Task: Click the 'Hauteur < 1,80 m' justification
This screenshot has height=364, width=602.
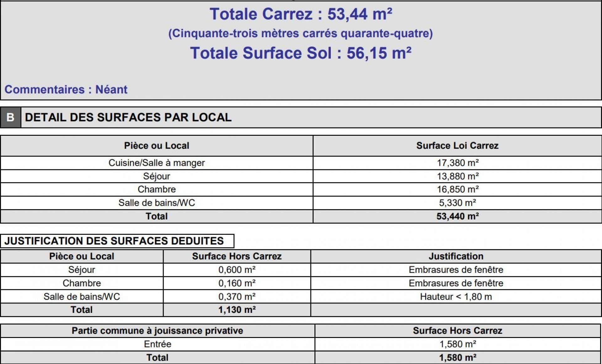Action: pyautogui.click(x=456, y=297)
